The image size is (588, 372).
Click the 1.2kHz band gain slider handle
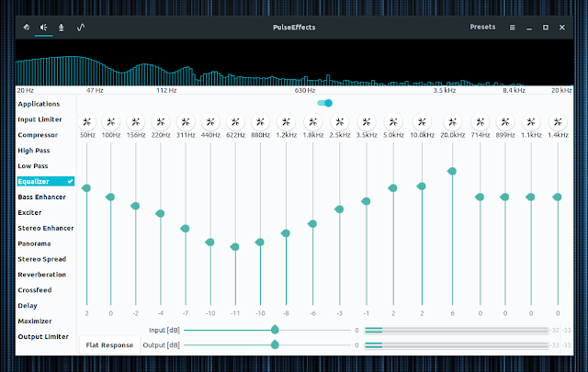pos(286,233)
